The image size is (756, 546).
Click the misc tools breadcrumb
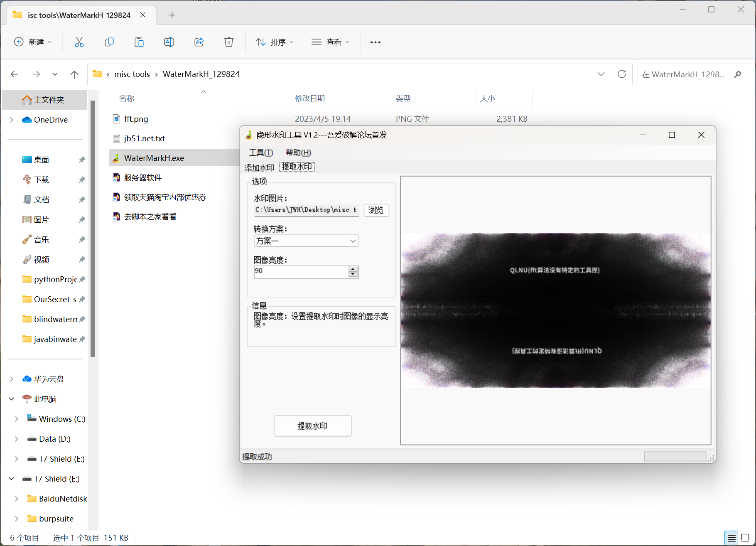(x=132, y=74)
